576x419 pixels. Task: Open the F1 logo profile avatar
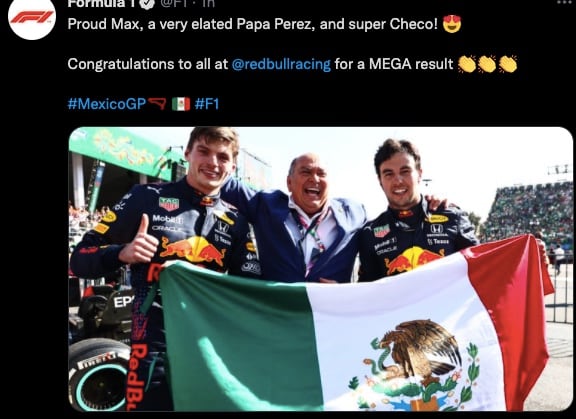[32, 17]
